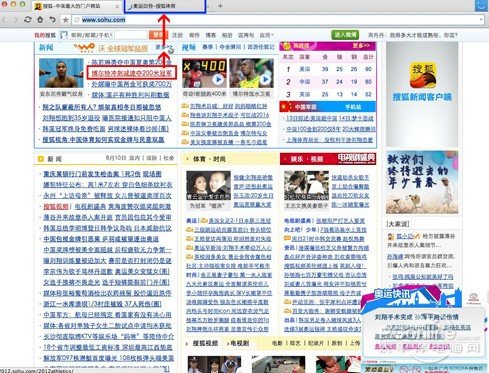The image size is (489, 373).
Task: Click the user avatar icon in login field
Action: (64, 35)
